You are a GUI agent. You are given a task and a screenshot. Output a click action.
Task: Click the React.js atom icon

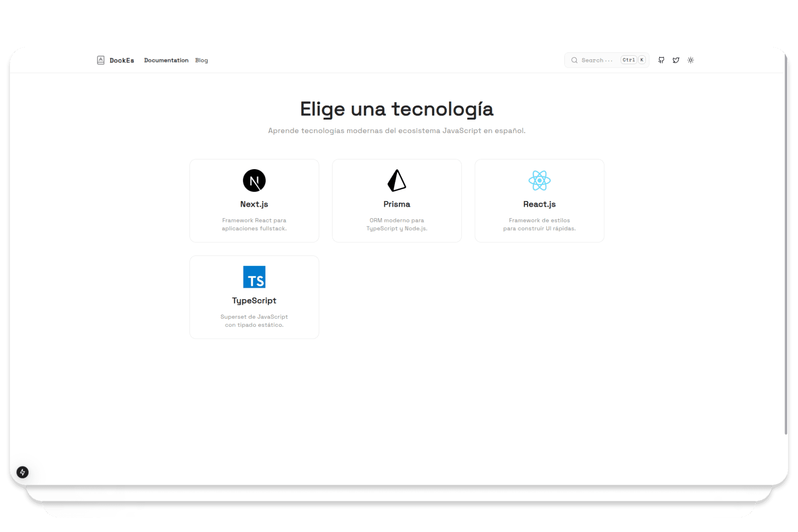click(x=539, y=180)
